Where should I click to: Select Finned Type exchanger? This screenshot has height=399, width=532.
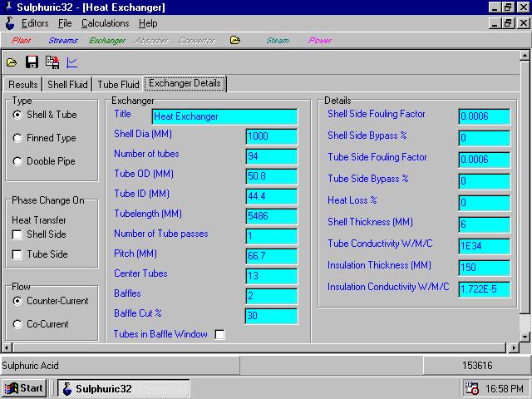point(44,138)
